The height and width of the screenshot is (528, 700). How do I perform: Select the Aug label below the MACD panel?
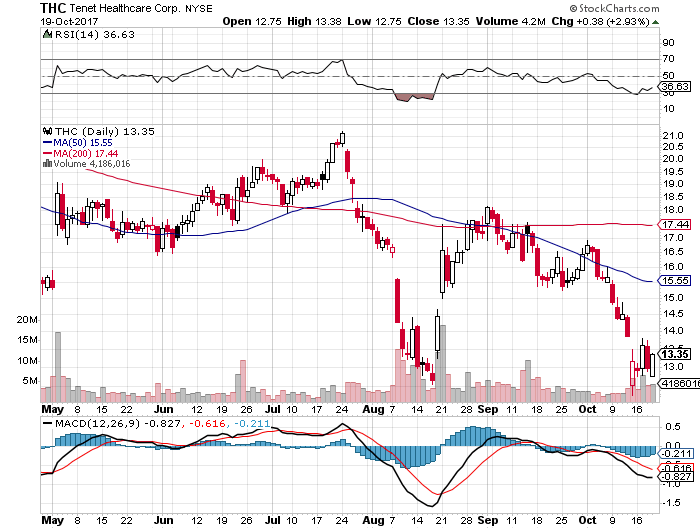(x=372, y=521)
